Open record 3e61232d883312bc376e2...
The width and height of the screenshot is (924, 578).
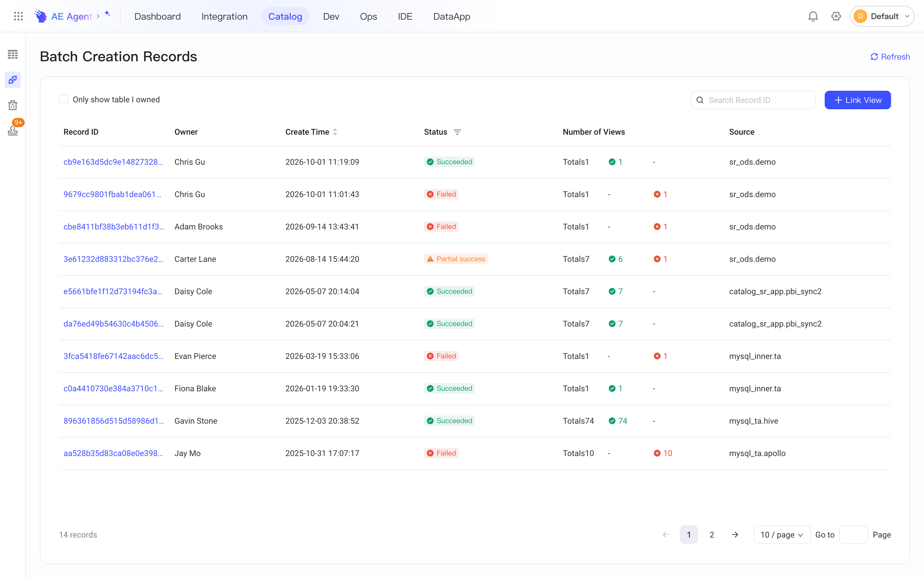point(113,259)
